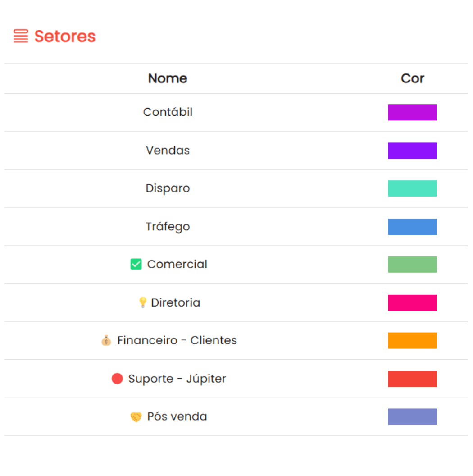Open the Setores heading title
The width and height of the screenshot is (473, 476).
65,36
